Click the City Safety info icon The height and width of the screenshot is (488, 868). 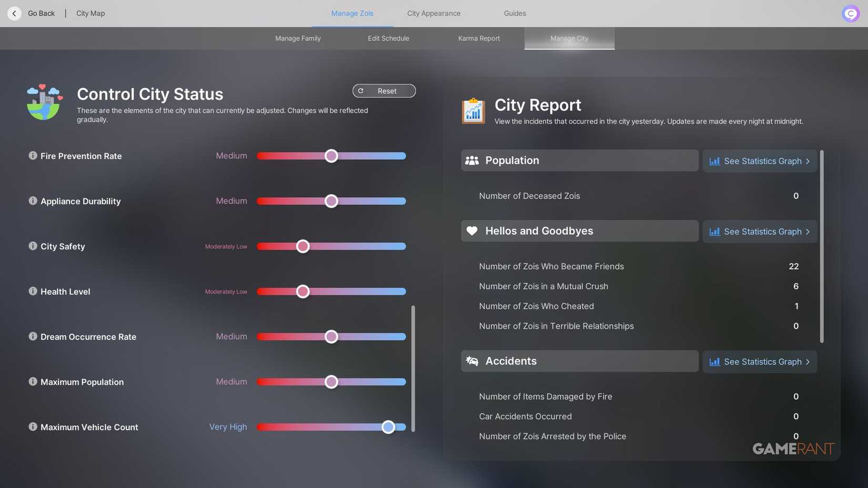(x=33, y=246)
